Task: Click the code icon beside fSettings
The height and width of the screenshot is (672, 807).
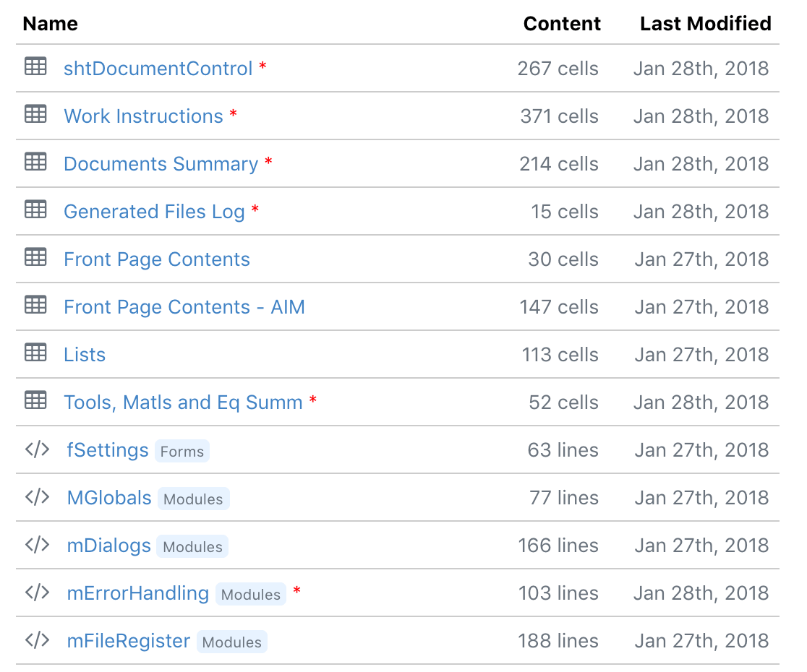Action: (x=37, y=449)
